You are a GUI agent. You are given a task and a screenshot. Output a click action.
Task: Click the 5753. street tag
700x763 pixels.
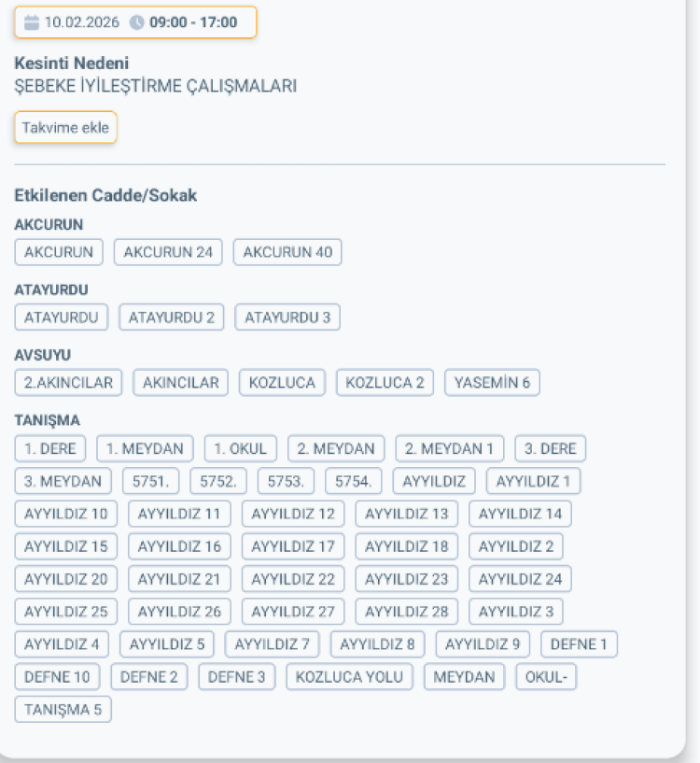286,481
